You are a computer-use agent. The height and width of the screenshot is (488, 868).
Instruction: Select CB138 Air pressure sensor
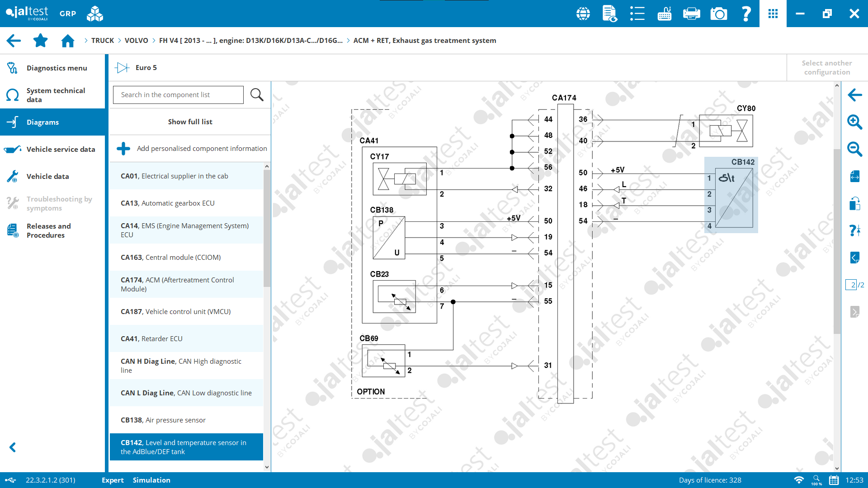[186, 420]
